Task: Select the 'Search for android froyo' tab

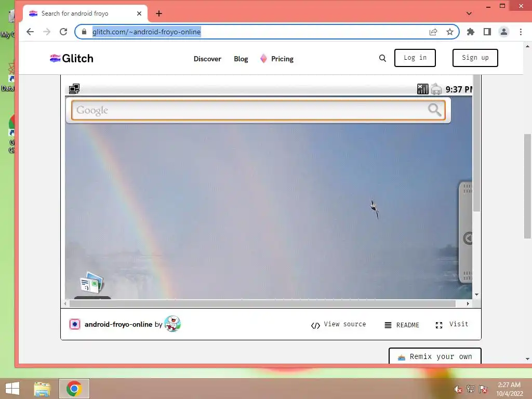Action: [x=85, y=14]
